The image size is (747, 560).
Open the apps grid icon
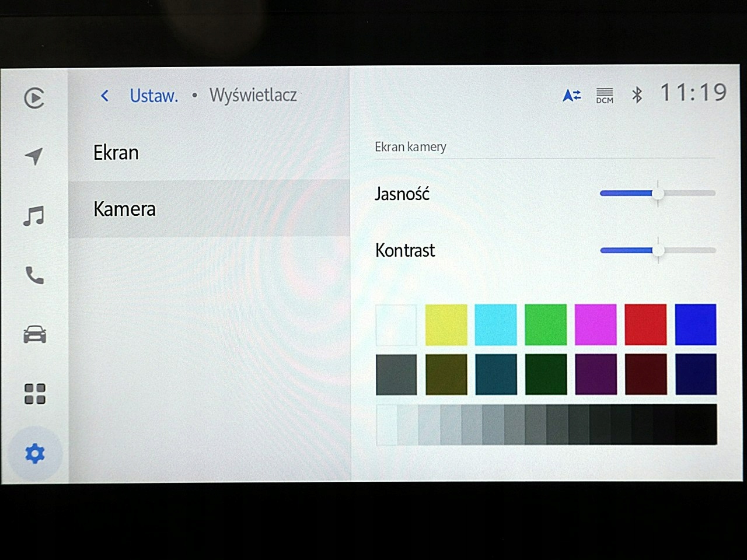point(34,394)
